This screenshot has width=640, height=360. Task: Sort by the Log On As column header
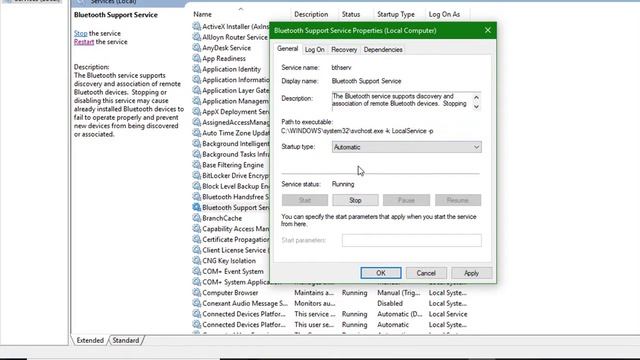pyautogui.click(x=444, y=14)
